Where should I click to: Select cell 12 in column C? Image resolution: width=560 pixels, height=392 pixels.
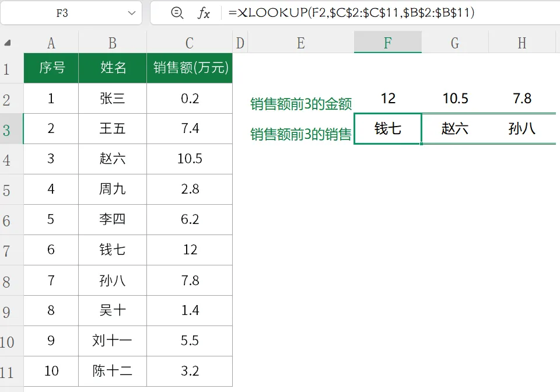point(190,250)
